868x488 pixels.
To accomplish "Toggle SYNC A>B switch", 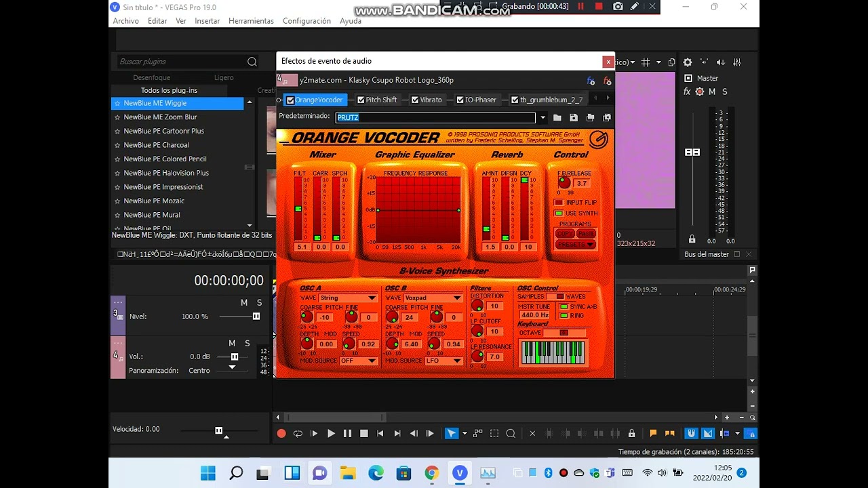I will tap(564, 306).
